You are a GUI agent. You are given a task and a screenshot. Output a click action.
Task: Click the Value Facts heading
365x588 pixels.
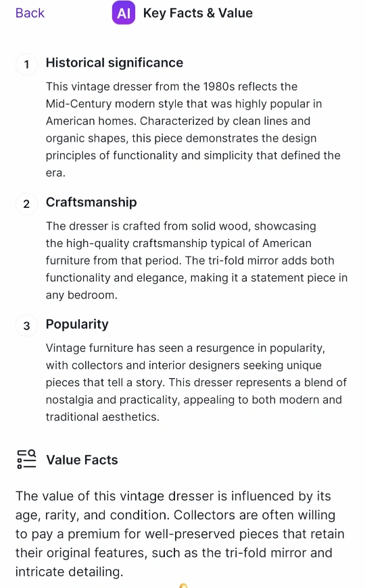click(x=82, y=460)
